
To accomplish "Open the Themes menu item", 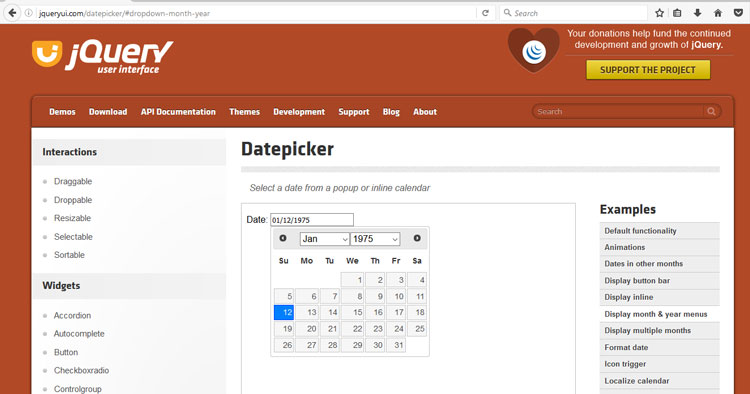I will click(244, 112).
